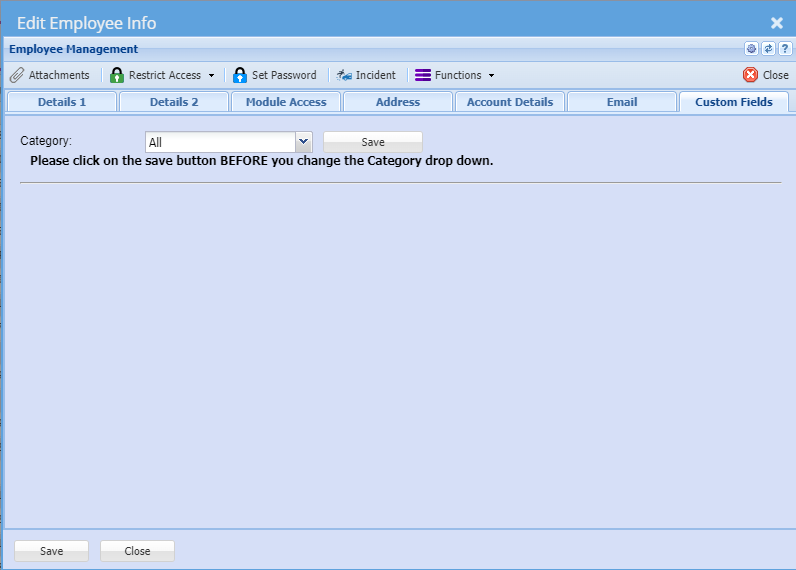Open the Address tab
Image resolution: width=796 pixels, height=570 pixels.
pyautogui.click(x=398, y=102)
